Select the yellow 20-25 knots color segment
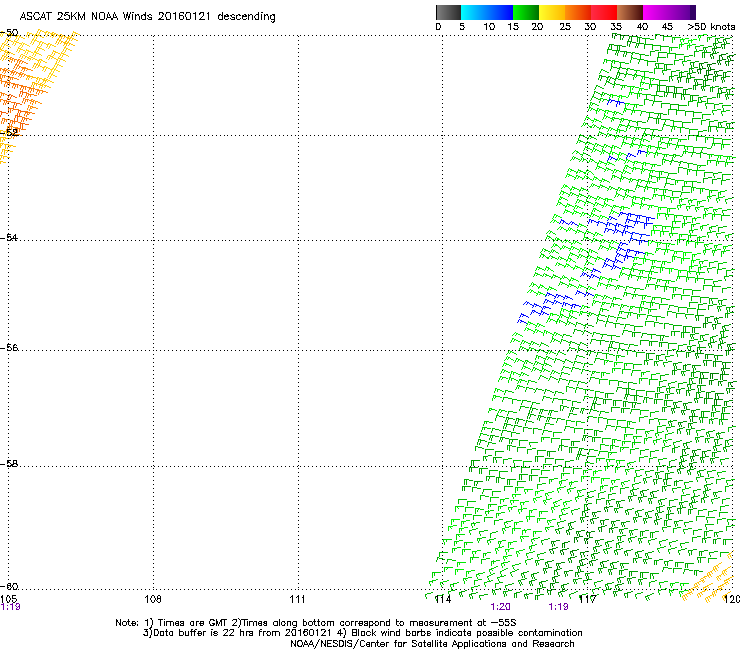This screenshot has width=740, height=650. 552,12
